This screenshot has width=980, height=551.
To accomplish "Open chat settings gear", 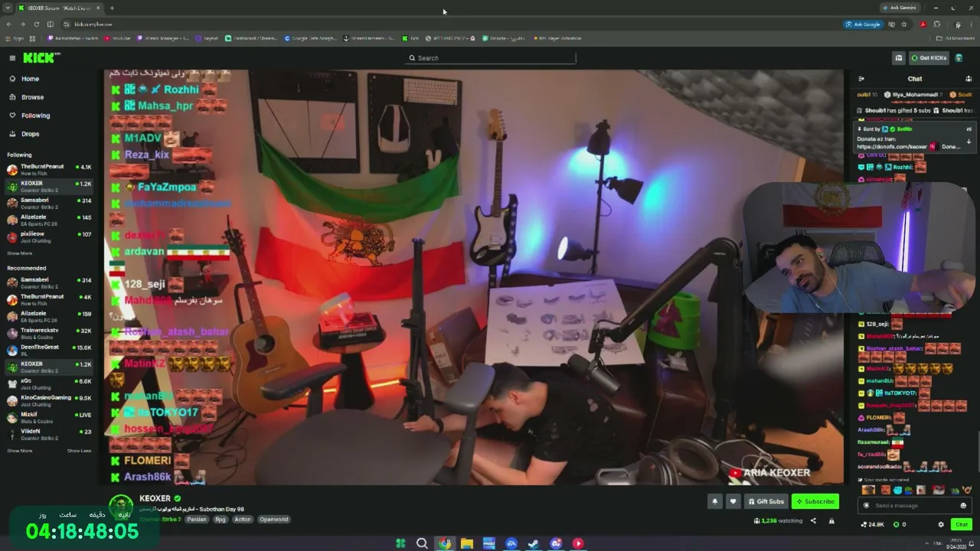I will point(941,524).
